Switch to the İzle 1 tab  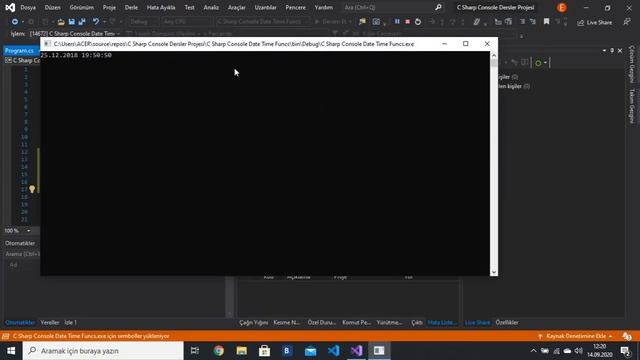pos(70,322)
